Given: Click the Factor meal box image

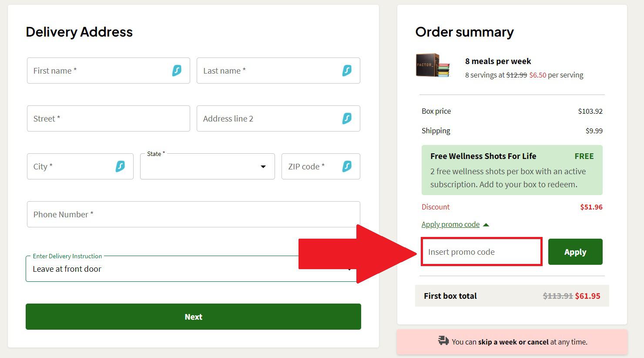Looking at the screenshot, I should [433, 66].
